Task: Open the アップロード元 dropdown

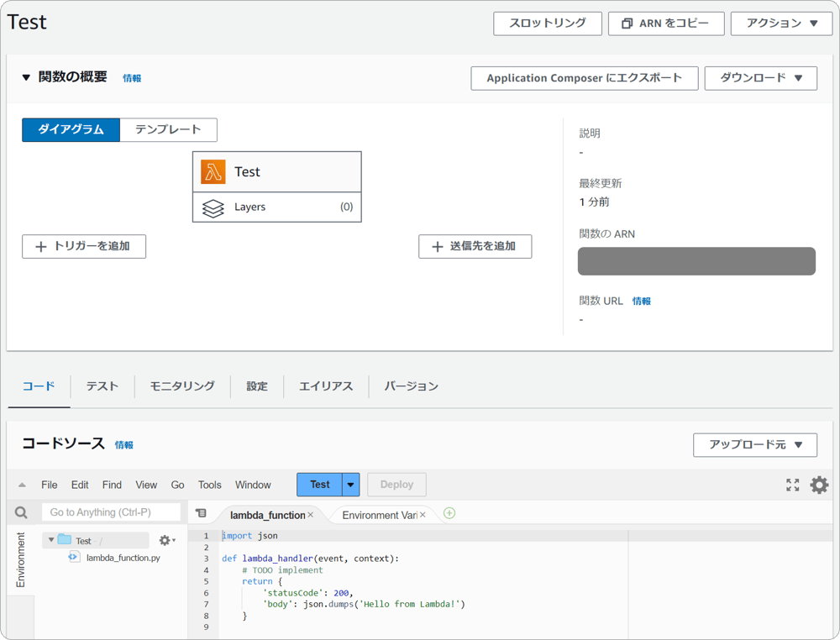Action: coord(755,445)
